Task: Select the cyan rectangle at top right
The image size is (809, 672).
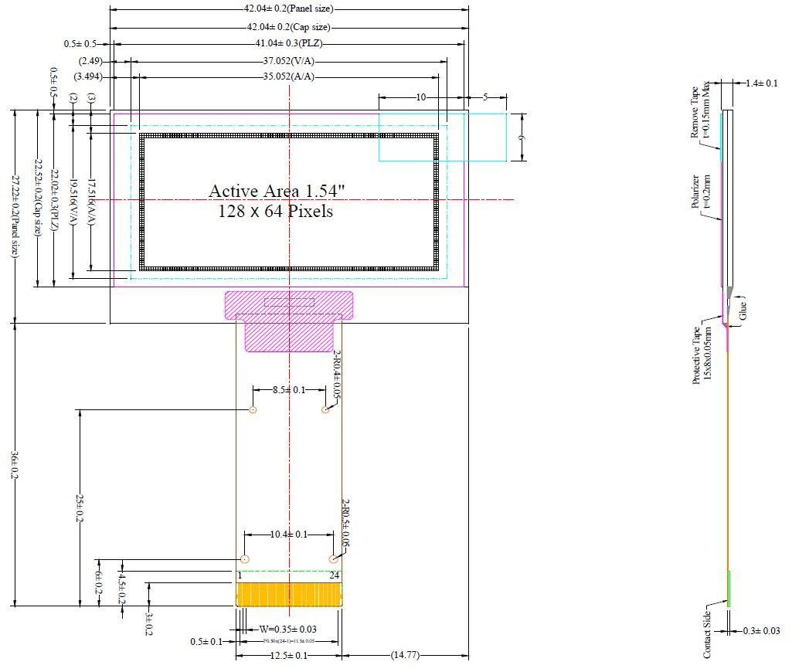Action: [441, 136]
